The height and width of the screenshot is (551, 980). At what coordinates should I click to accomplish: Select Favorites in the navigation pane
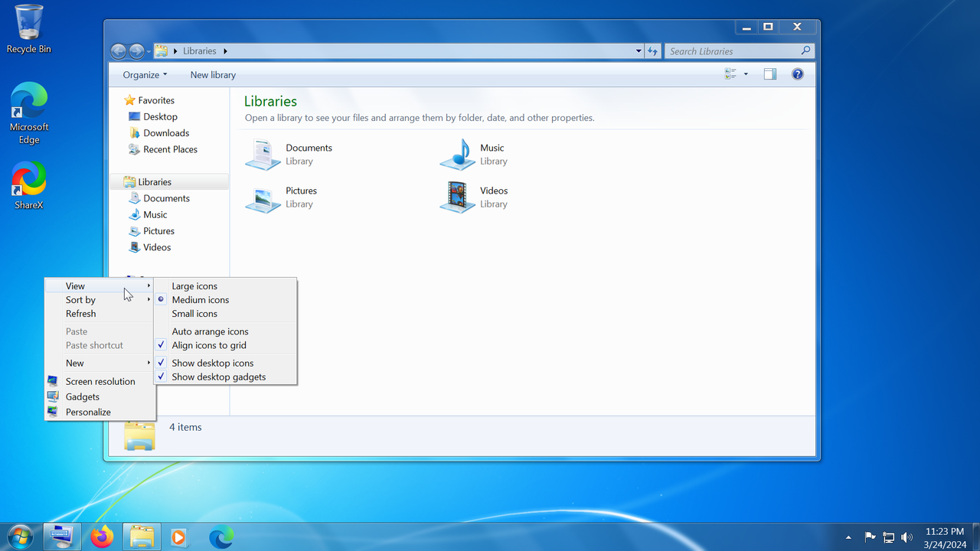point(156,100)
